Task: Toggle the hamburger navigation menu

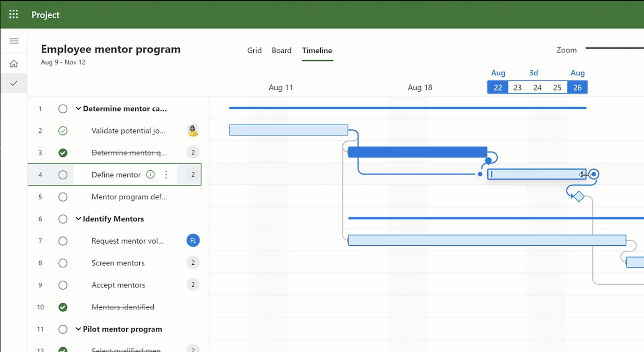Action: point(14,41)
